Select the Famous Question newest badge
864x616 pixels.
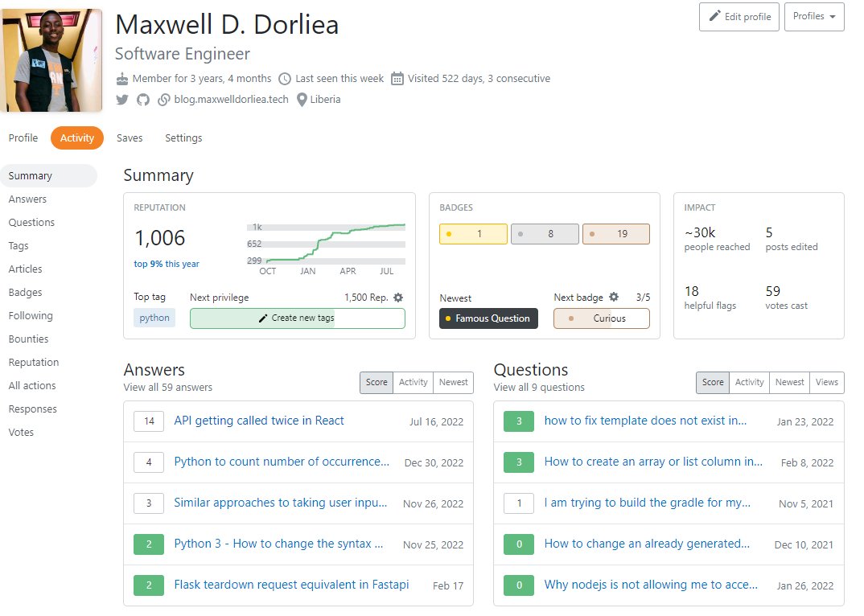tap(488, 318)
